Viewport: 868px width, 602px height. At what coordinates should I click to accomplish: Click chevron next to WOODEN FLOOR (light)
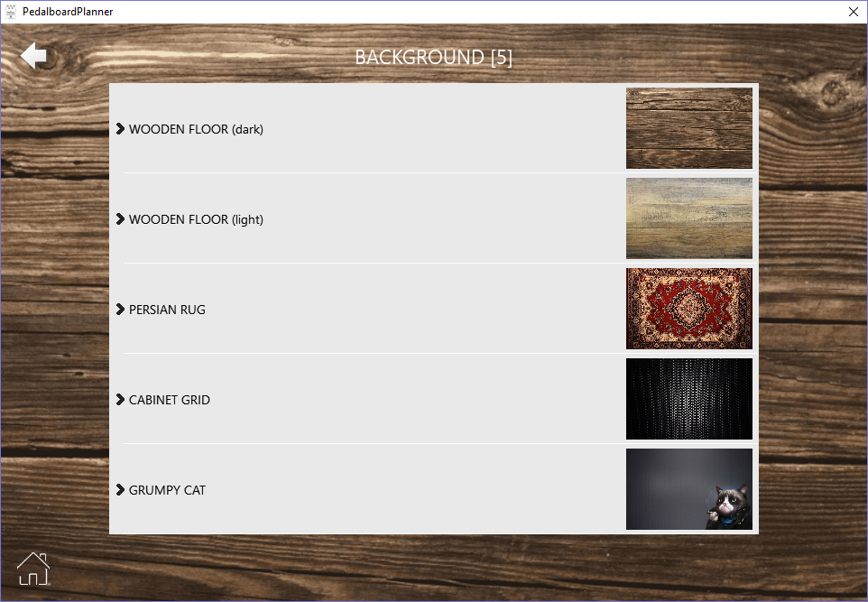(120, 219)
